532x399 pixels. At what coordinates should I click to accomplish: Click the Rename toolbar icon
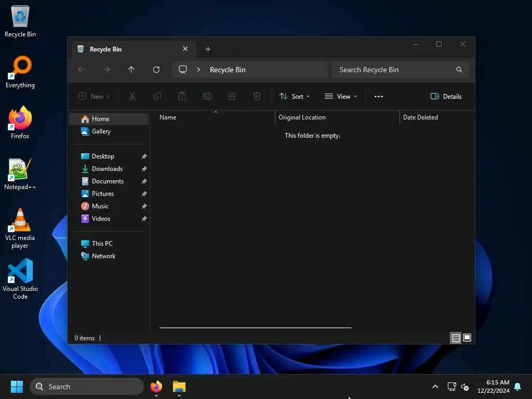click(207, 96)
